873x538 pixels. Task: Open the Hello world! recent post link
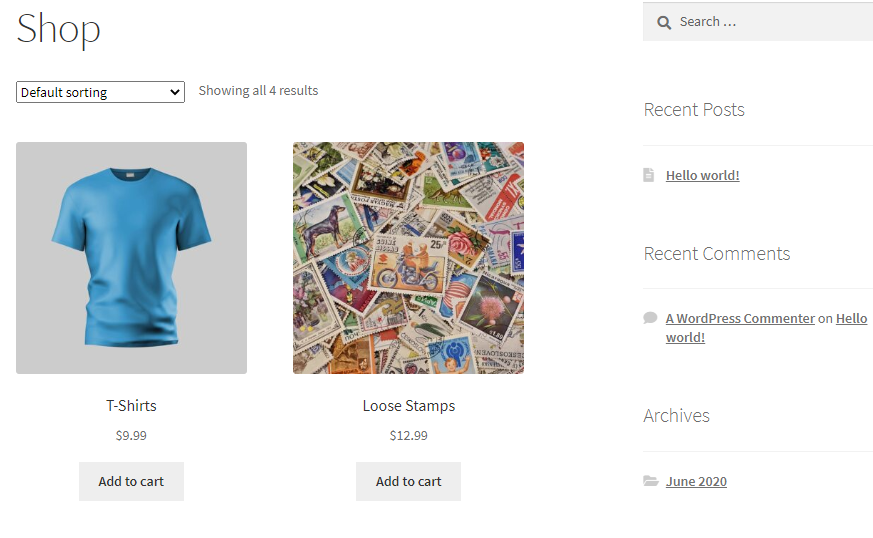coord(702,175)
